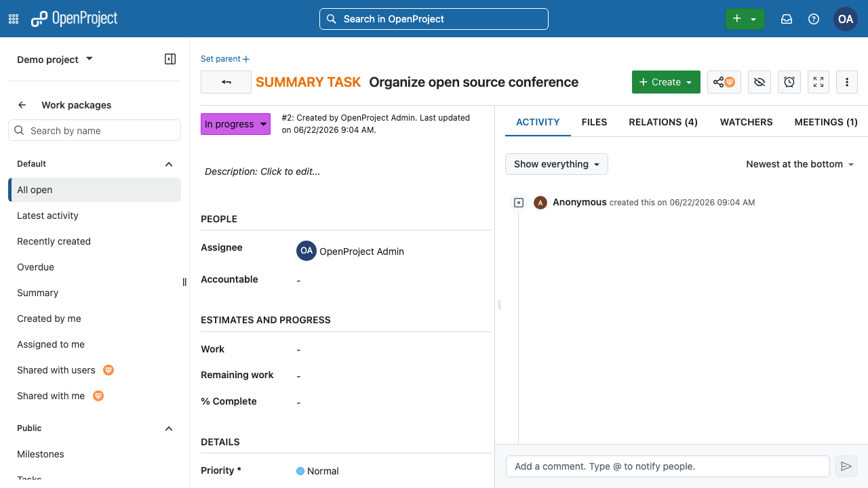
Task: Click the back arrow button beside Summary Task
Action: 226,82
